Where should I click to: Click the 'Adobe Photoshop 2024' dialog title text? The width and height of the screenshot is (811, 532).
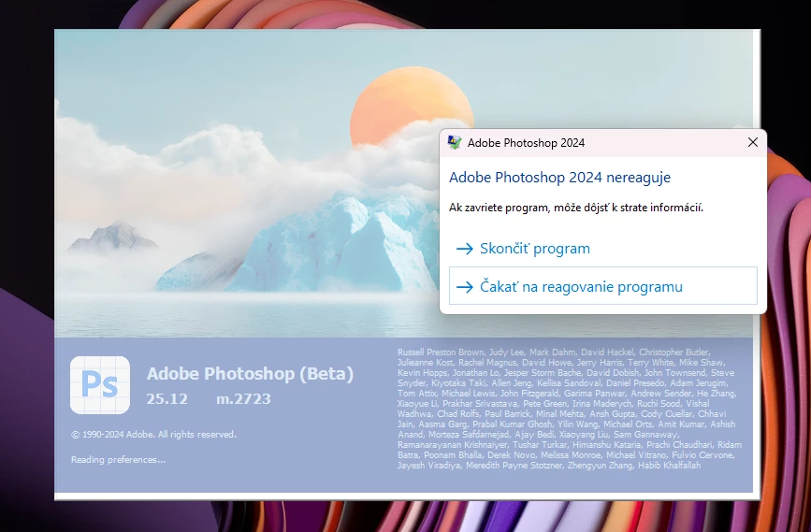tap(526, 143)
